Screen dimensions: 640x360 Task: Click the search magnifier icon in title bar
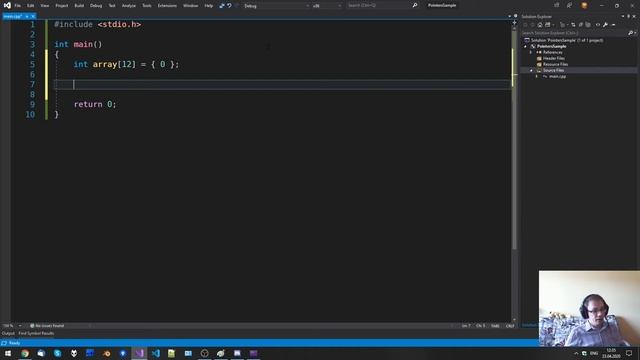click(415, 5)
